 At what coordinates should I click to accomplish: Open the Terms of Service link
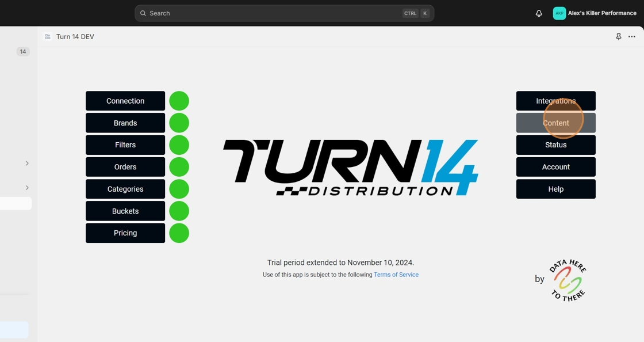click(396, 275)
